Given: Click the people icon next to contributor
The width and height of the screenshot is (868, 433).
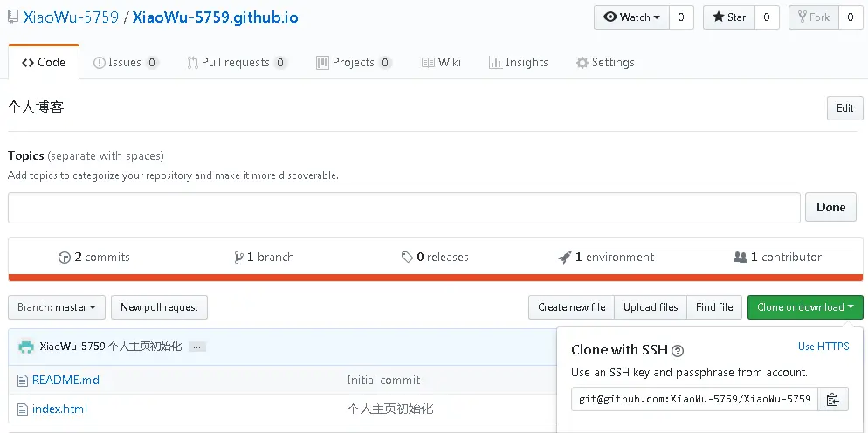Looking at the screenshot, I should (x=741, y=258).
